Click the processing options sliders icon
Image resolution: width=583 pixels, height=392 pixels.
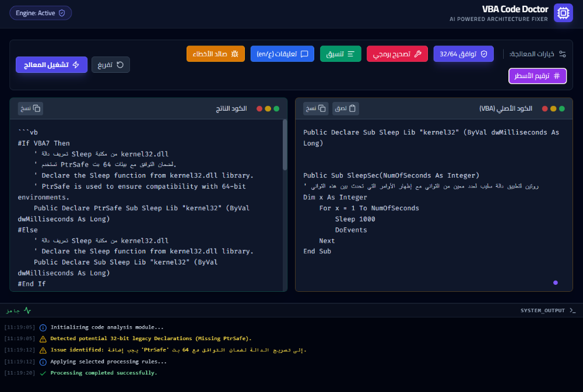[562, 54]
